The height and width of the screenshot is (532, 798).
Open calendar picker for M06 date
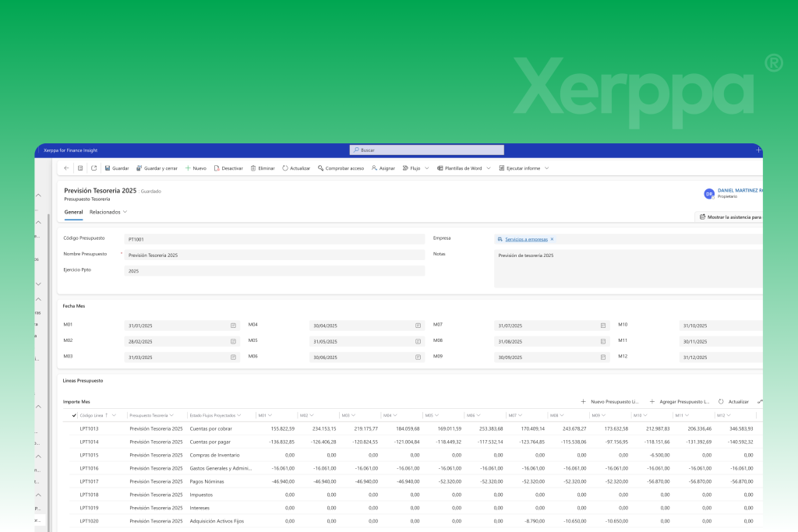click(418, 357)
